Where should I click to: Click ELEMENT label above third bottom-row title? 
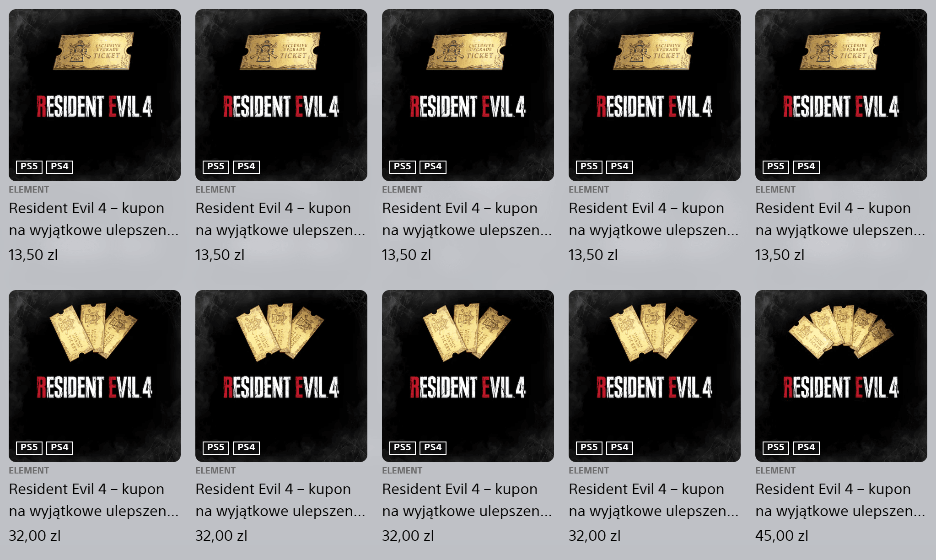(x=402, y=470)
